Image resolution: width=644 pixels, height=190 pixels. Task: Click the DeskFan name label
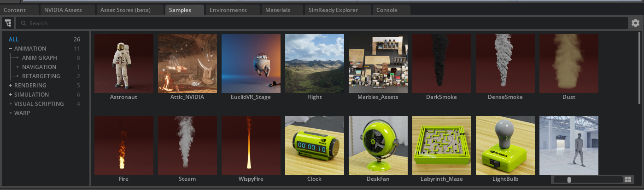(x=378, y=179)
